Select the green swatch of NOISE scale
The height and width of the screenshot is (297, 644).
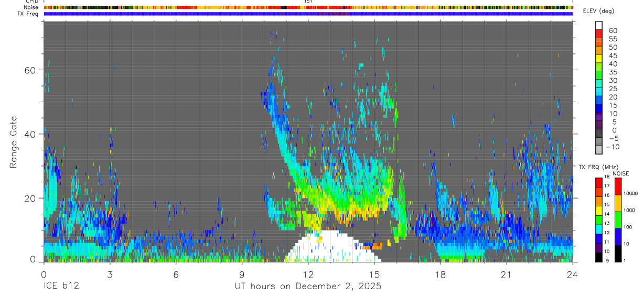click(x=618, y=219)
